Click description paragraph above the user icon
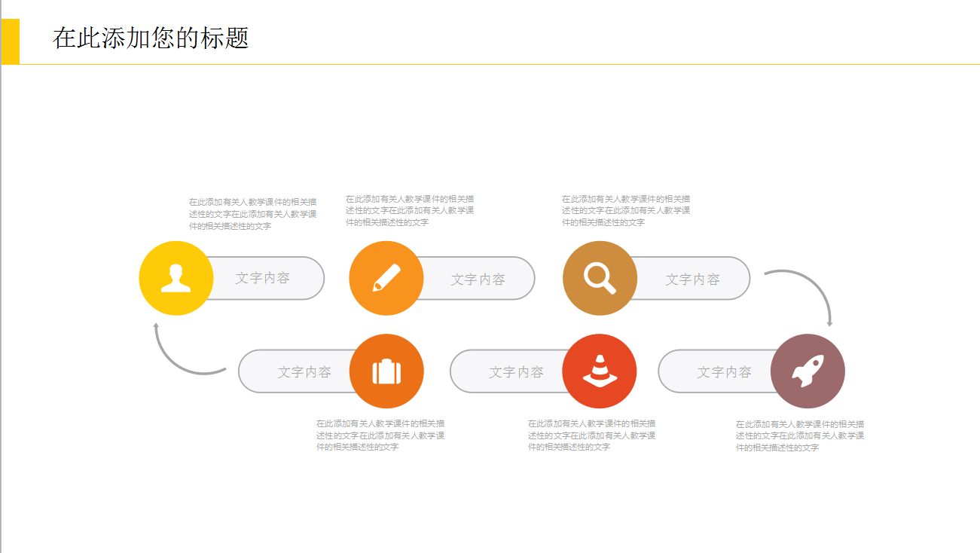980x553 pixels. tap(253, 214)
